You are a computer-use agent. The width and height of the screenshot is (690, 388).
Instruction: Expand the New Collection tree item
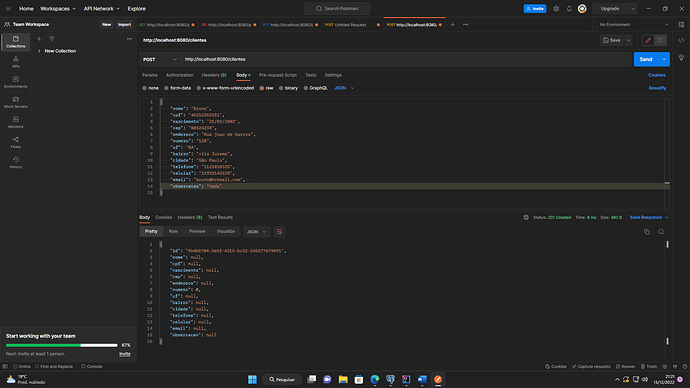(60, 51)
